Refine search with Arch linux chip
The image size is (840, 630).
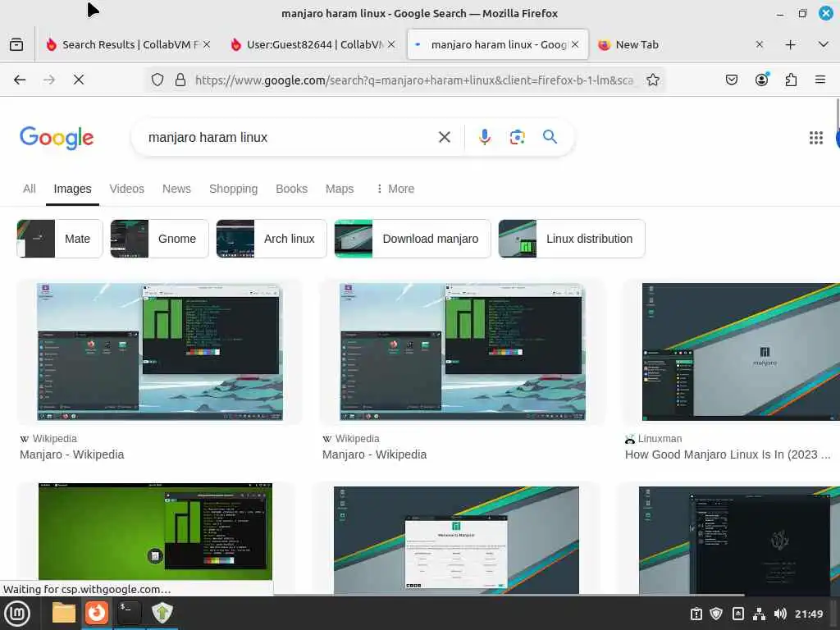coord(271,239)
